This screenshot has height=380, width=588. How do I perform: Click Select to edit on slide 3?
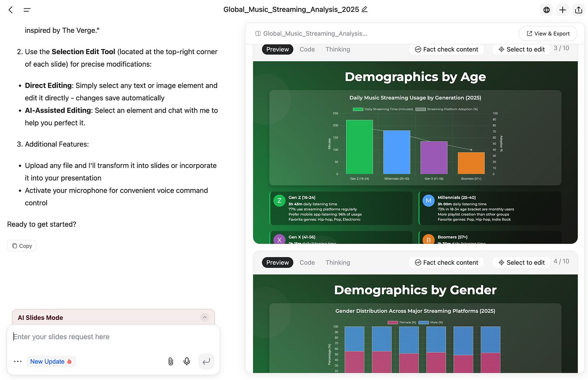point(522,49)
